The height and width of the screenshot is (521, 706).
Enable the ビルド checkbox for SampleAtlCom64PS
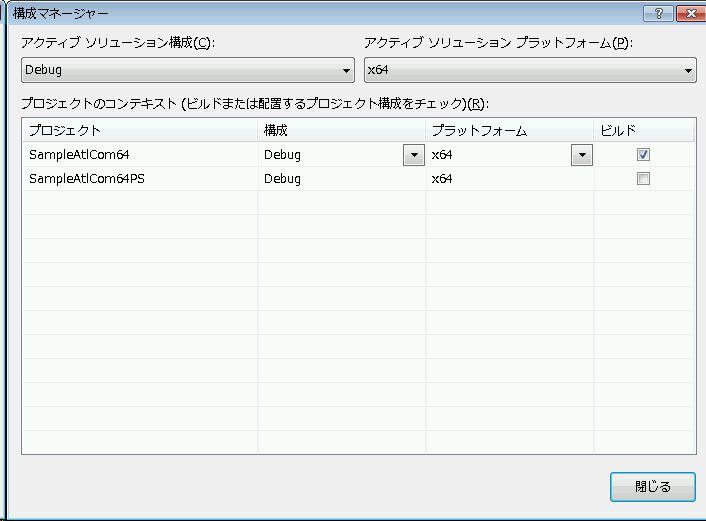(x=643, y=179)
